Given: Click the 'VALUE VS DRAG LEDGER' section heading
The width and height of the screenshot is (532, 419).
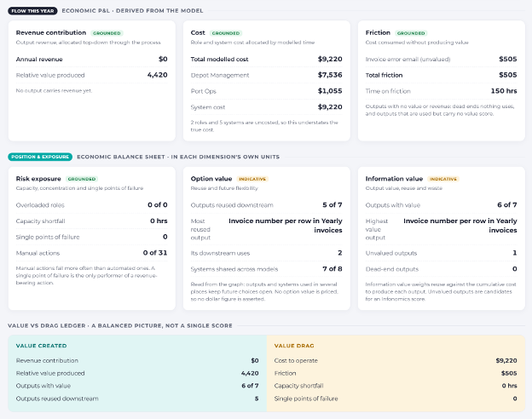Looking at the screenshot, I should (120, 326).
